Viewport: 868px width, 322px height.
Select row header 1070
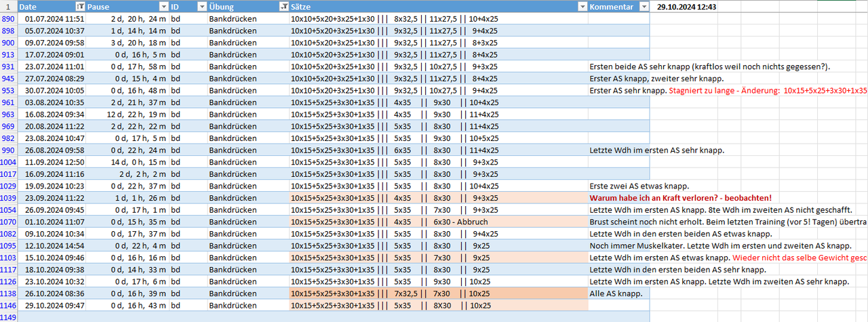(x=9, y=221)
